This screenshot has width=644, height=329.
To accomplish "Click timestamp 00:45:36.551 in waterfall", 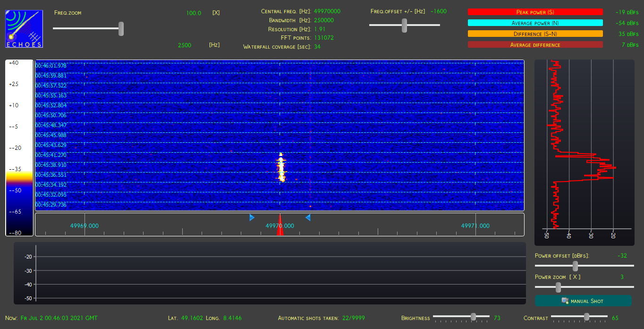I will click(x=51, y=175).
